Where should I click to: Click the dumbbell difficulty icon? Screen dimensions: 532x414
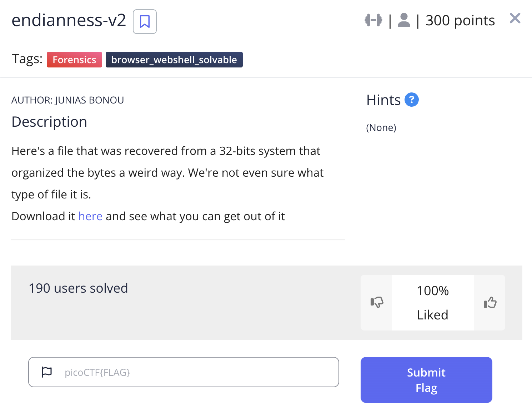373,20
